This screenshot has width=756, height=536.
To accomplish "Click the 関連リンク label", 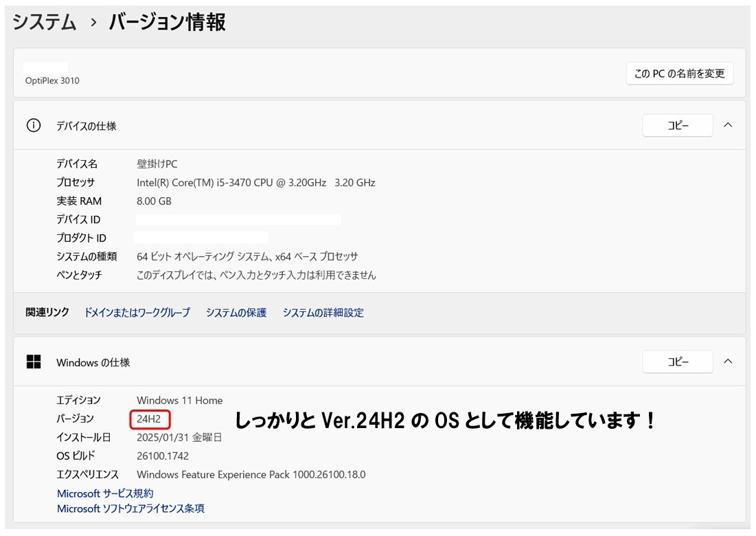I will [47, 312].
